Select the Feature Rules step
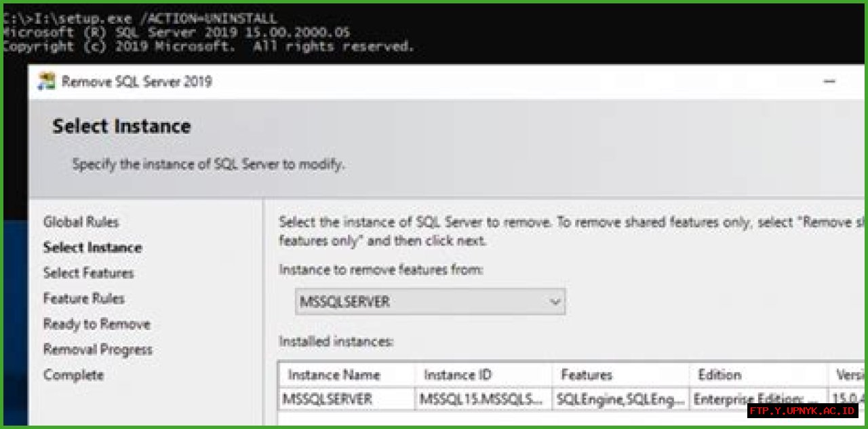The image size is (868, 429). (83, 298)
